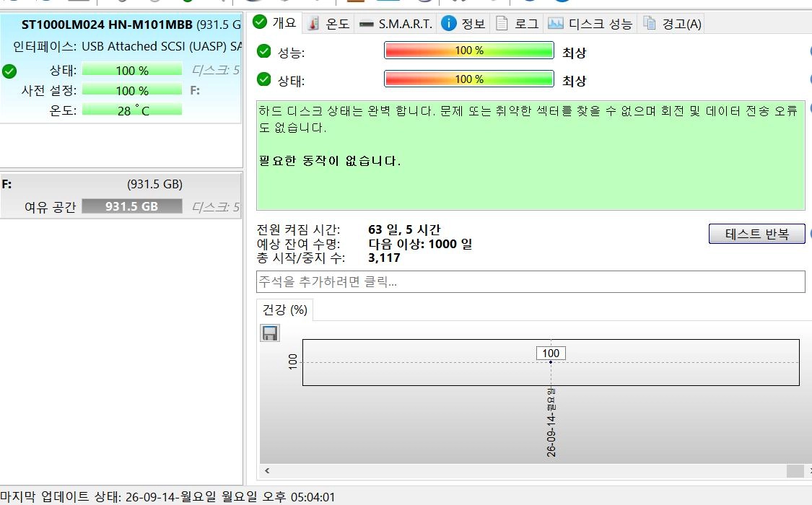Click the graph scroll left arrow

(267, 471)
